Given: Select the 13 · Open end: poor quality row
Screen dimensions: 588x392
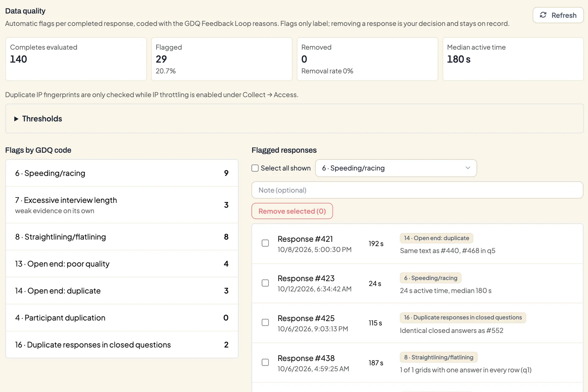Looking at the screenshot, I should pos(122,264).
